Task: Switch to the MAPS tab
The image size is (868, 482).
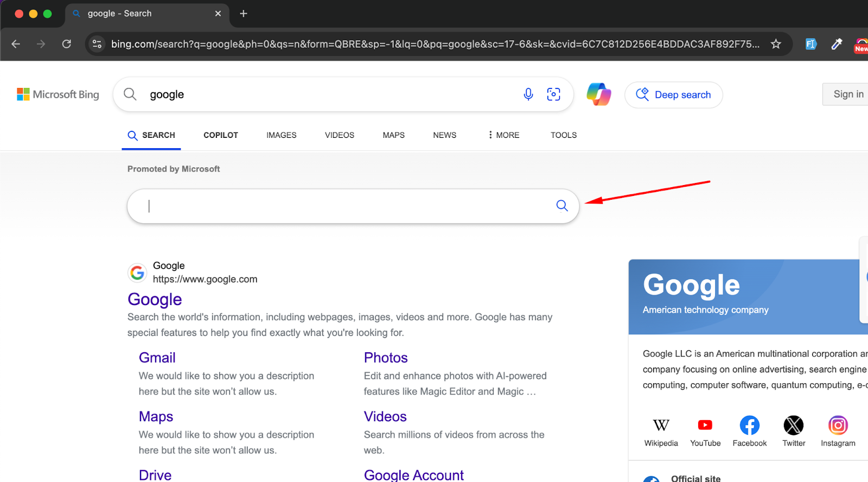Action: [x=394, y=135]
